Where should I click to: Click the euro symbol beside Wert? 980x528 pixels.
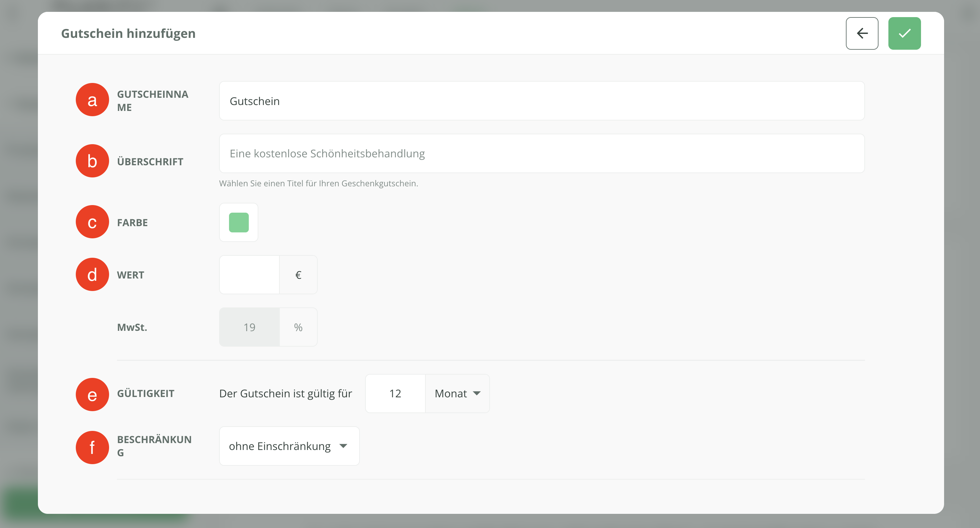pyautogui.click(x=298, y=275)
